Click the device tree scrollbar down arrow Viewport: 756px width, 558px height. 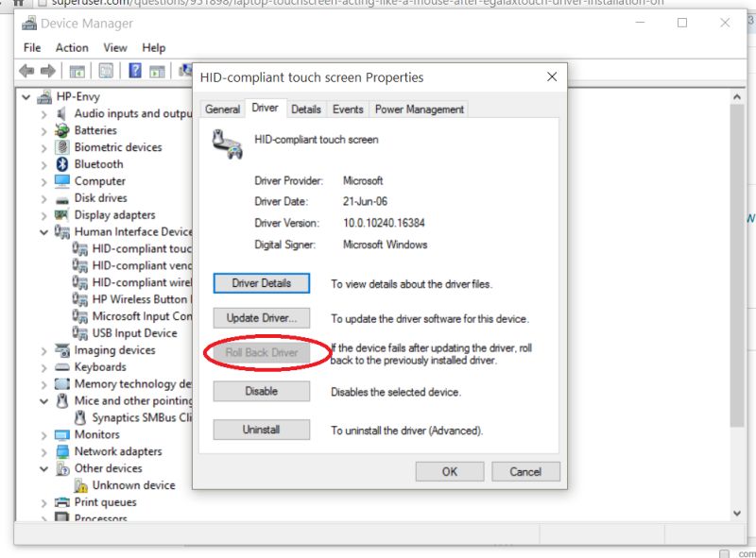click(x=737, y=514)
